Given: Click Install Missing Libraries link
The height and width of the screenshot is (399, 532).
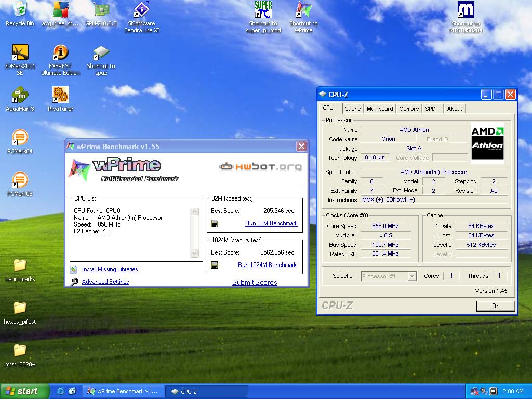Looking at the screenshot, I should point(110,269).
